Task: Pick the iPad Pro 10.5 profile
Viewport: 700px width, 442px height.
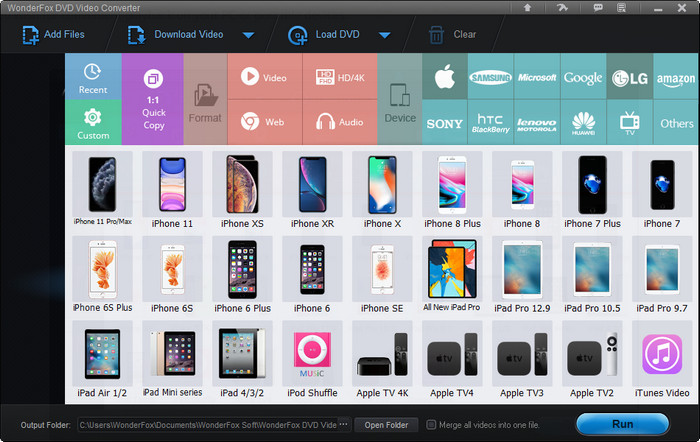Action: pos(592,274)
